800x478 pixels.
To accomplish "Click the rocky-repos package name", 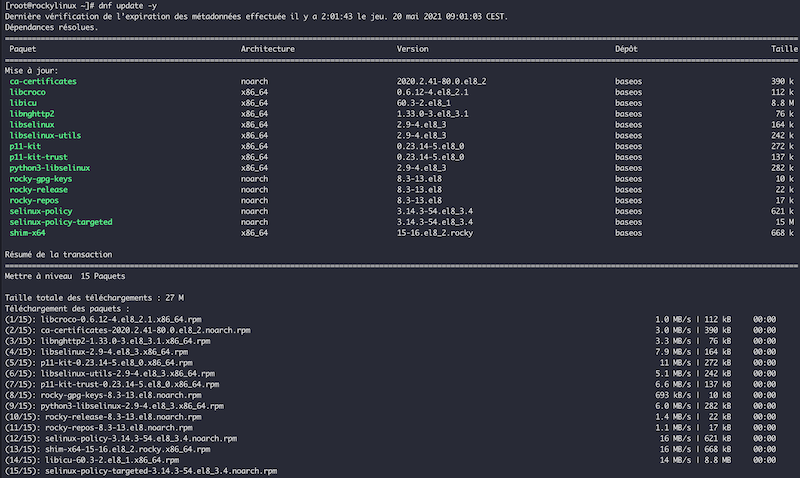I will 34,200.
